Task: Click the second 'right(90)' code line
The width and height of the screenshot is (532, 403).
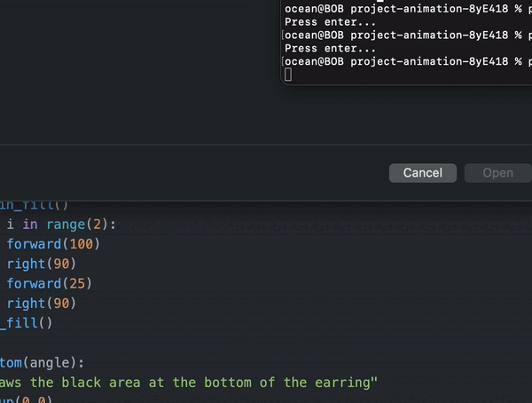Action: [42, 304]
